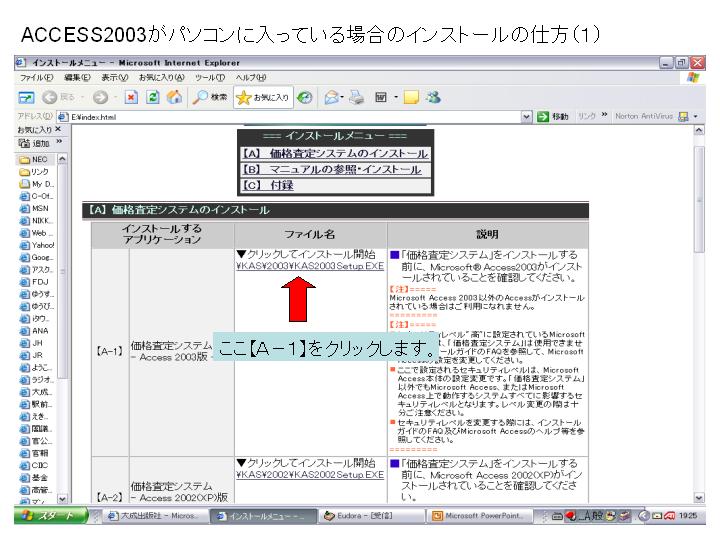Open the FDJ favorite
720x540 pixels.
pyautogui.click(x=34, y=282)
